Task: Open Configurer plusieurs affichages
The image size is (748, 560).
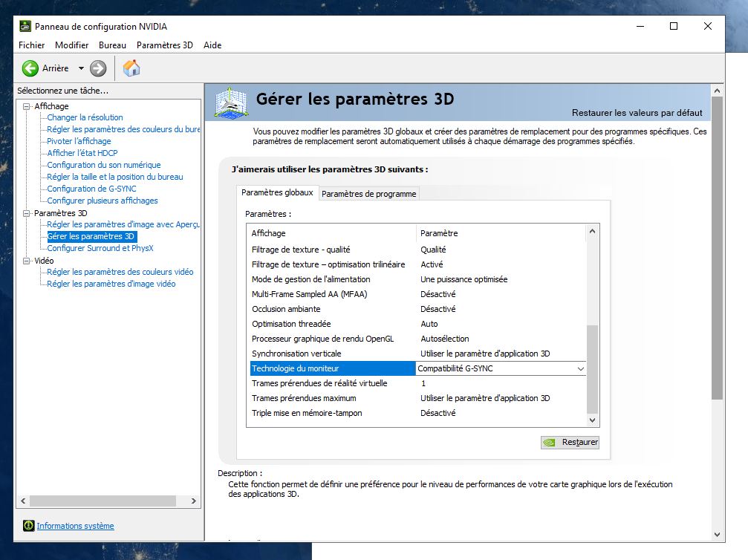Action: (102, 201)
